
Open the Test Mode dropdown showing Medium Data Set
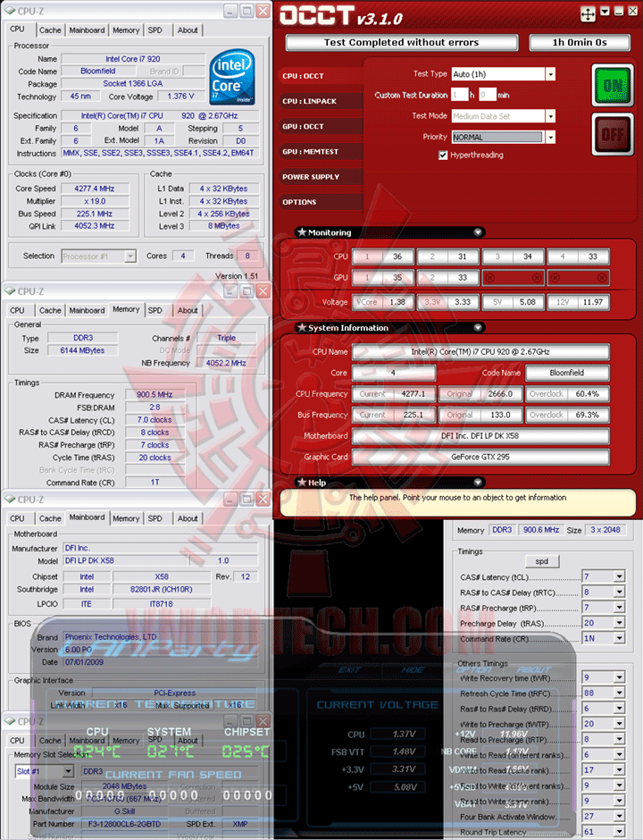tap(550, 116)
